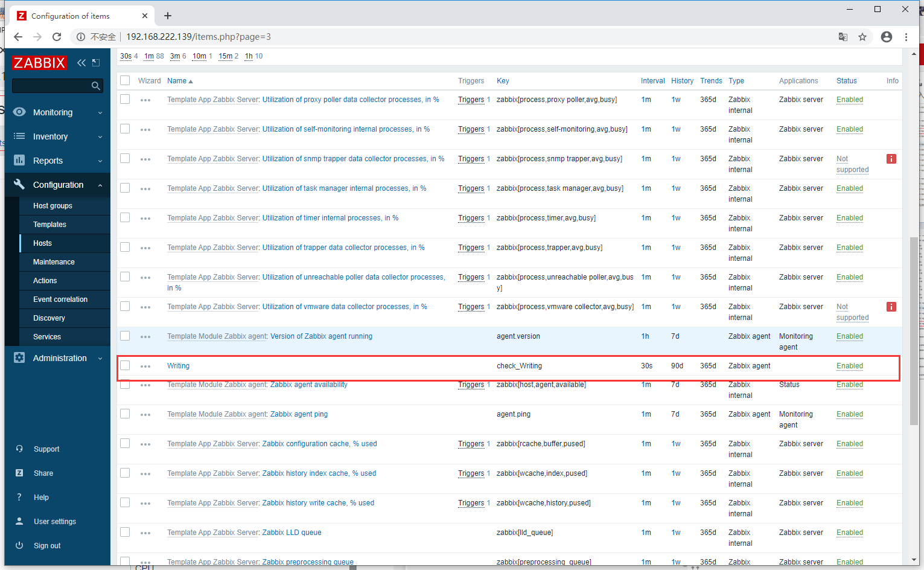924x570 pixels.
Task: Collapse the sidebar with double-chevron icon
Action: tap(81, 63)
